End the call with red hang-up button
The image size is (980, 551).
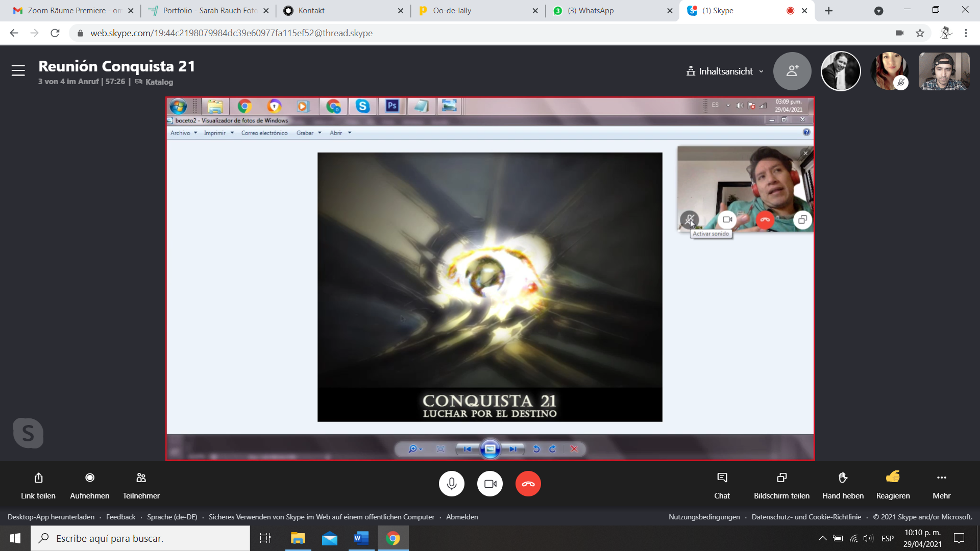[528, 484]
